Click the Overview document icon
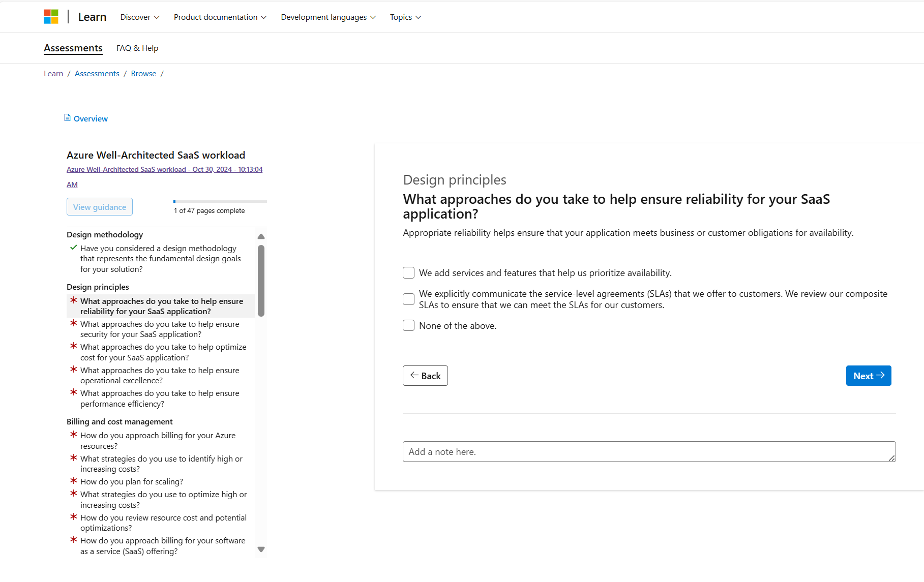This screenshot has width=924, height=582. (x=67, y=118)
